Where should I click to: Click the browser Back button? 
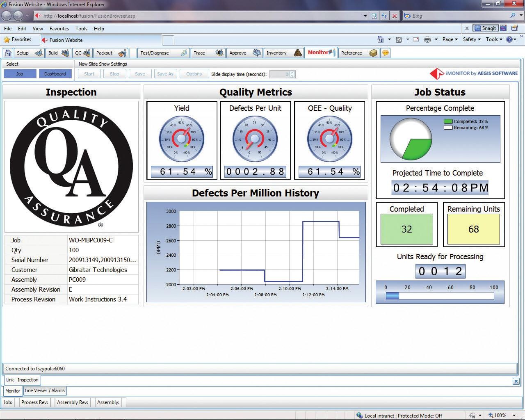pyautogui.click(x=7, y=16)
